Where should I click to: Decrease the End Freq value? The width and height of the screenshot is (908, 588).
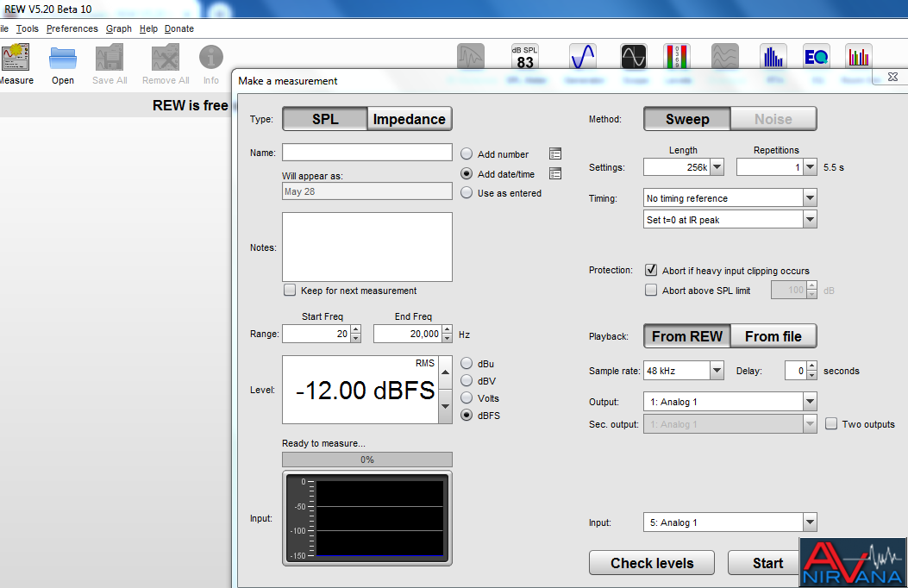(x=447, y=338)
